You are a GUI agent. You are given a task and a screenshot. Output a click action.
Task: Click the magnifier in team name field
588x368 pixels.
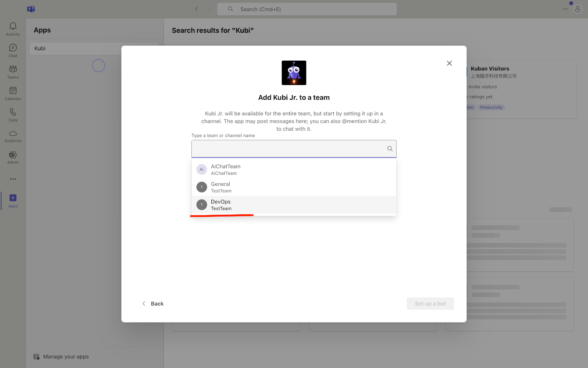[x=390, y=149]
